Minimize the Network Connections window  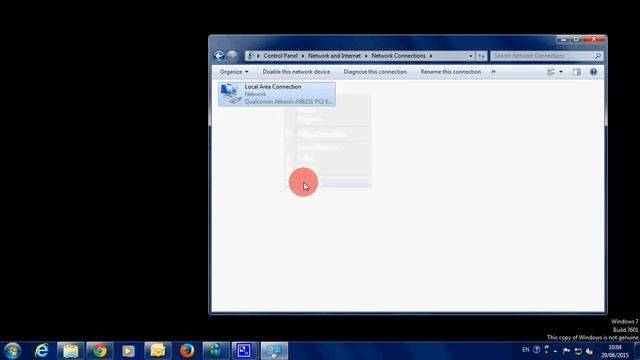click(564, 40)
